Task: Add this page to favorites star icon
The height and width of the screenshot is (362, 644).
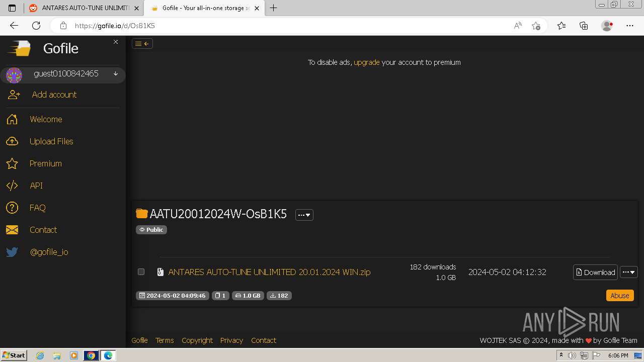Action: pyautogui.click(x=536, y=26)
